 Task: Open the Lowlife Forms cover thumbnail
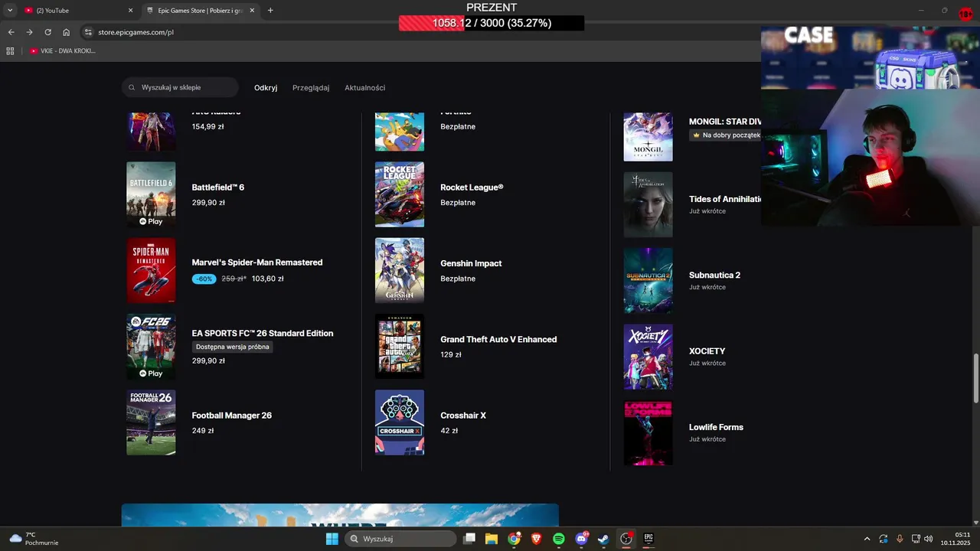(648, 433)
